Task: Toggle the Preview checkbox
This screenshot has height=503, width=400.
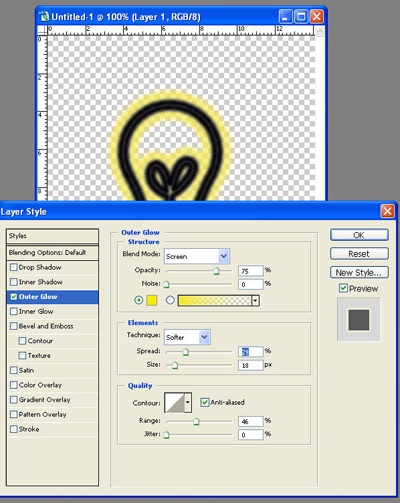Action: 343,288
